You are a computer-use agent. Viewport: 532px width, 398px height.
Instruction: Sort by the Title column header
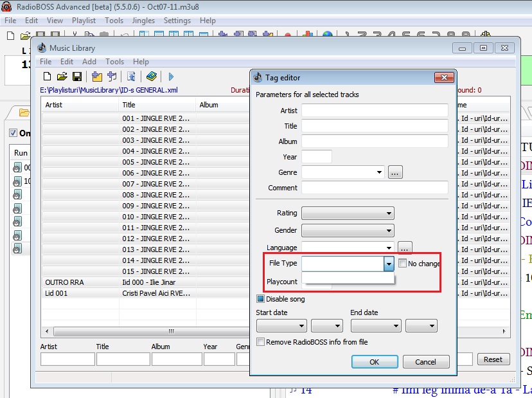click(x=157, y=105)
